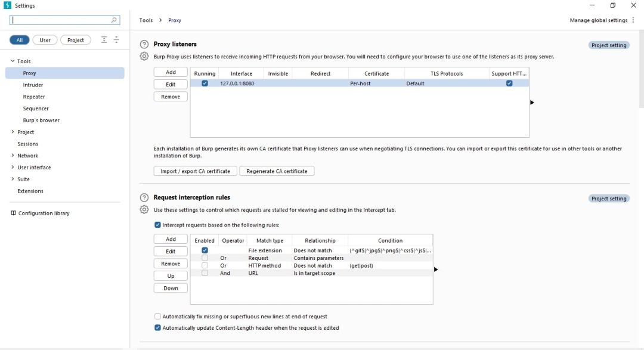Expand the Network tree section
Viewport: 644px width, 350px height.
coord(13,156)
